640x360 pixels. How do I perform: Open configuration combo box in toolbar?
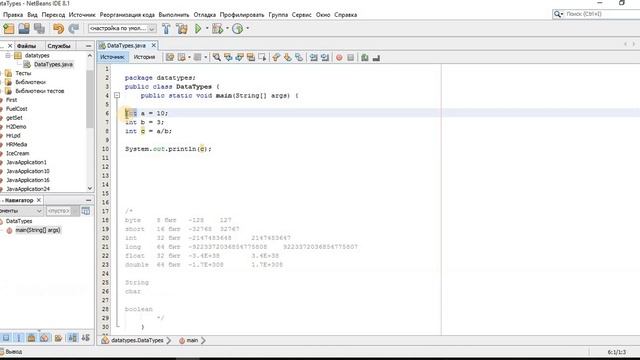click(122, 29)
